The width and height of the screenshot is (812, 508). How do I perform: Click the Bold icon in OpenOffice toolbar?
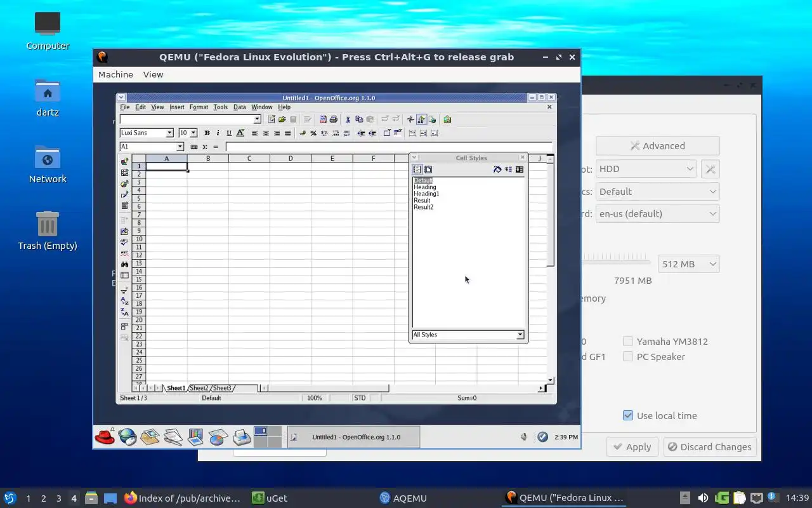(x=207, y=133)
